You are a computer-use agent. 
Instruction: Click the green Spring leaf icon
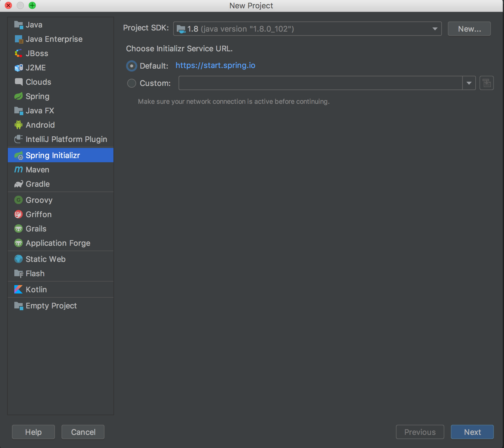19,96
